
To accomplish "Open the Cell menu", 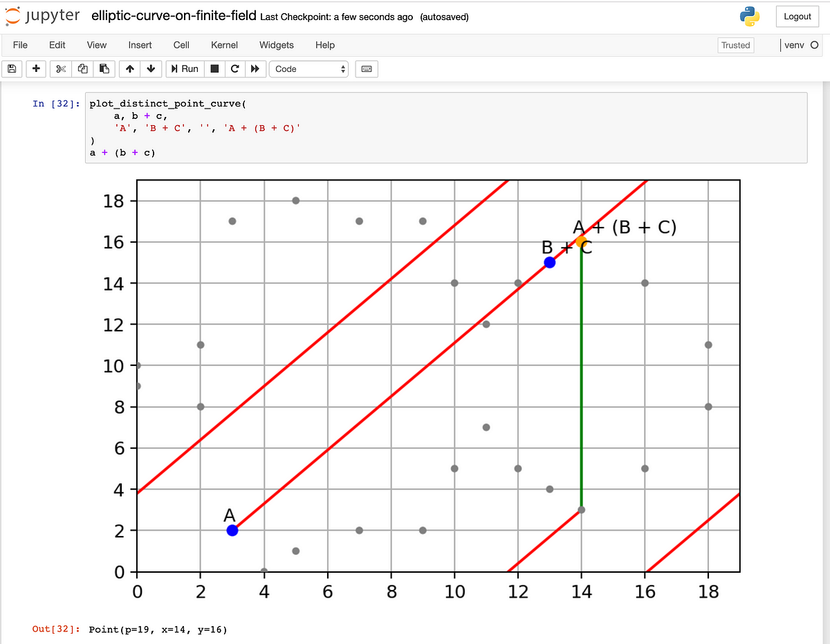I will click(181, 45).
